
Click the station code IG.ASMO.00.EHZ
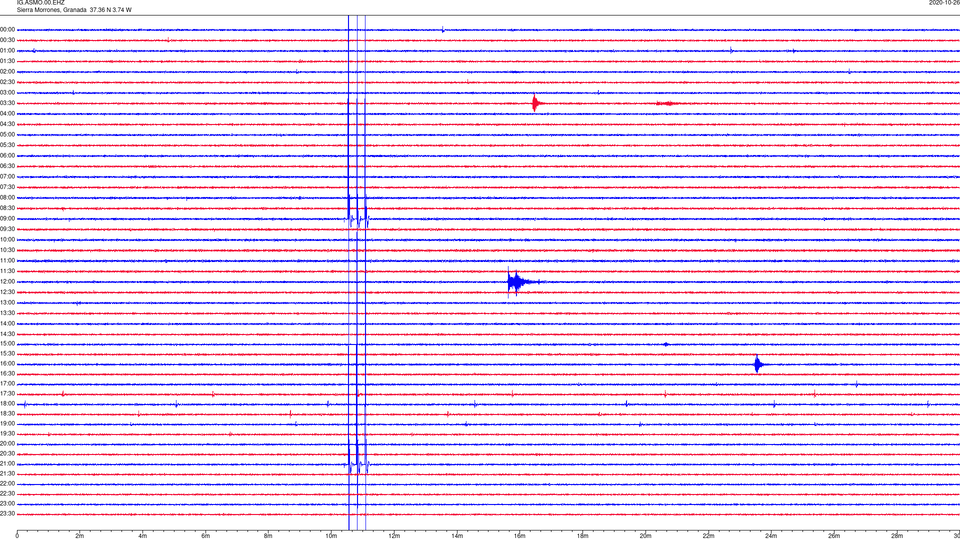pos(40,2)
